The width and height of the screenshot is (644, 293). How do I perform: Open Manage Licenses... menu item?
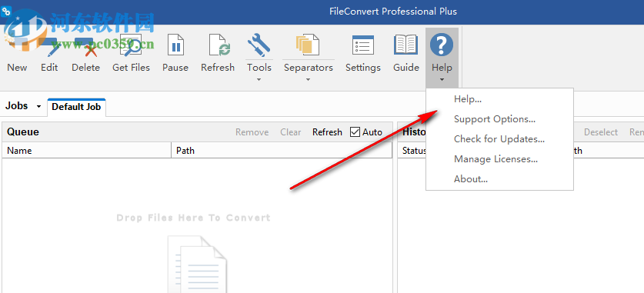pyautogui.click(x=499, y=159)
